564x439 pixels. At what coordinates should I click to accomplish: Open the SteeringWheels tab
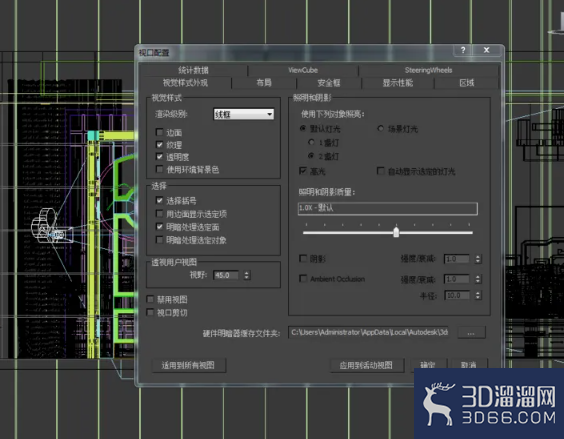[428, 70]
